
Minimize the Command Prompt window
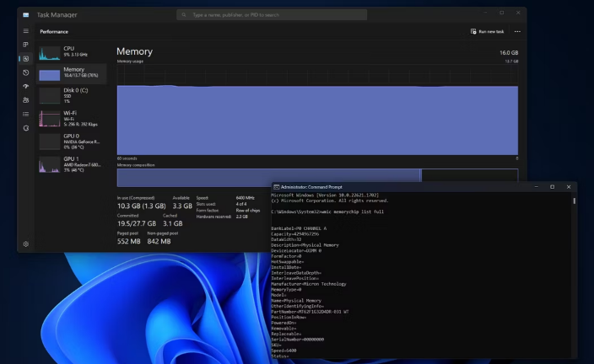[x=537, y=187]
